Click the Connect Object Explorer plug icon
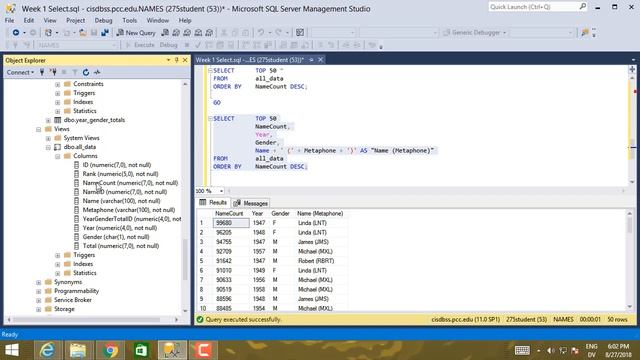Viewport: 640px width, 360px height. [x=42, y=72]
